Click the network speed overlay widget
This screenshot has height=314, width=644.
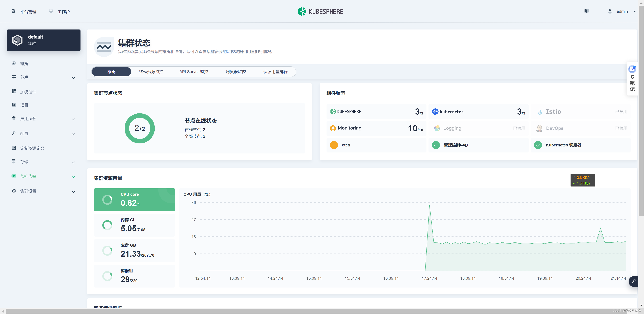point(583,180)
